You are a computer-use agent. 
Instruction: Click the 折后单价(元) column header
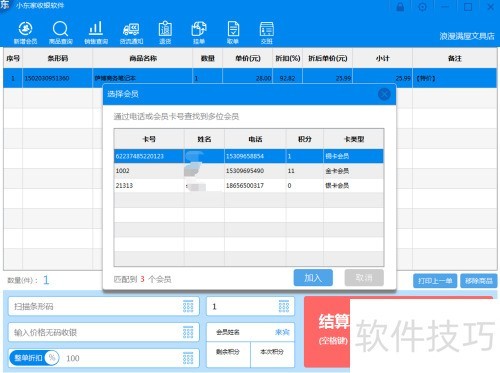pos(328,58)
